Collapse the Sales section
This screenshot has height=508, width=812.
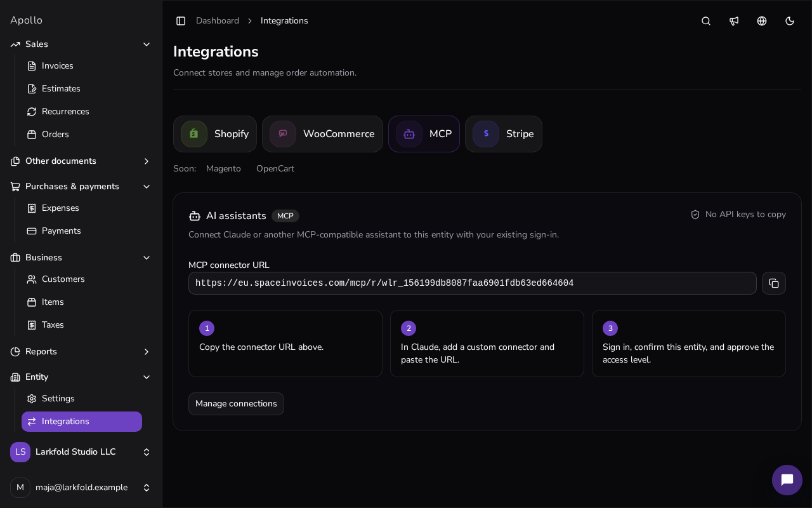click(81, 44)
